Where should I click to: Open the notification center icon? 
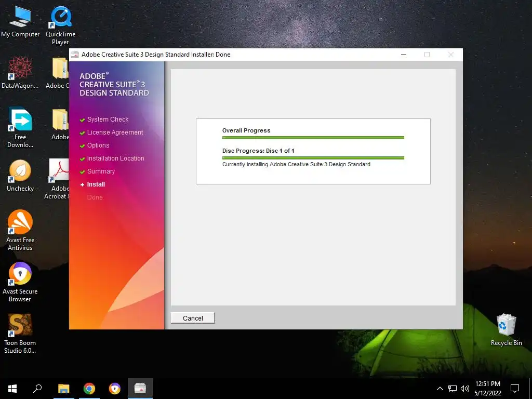click(x=515, y=389)
